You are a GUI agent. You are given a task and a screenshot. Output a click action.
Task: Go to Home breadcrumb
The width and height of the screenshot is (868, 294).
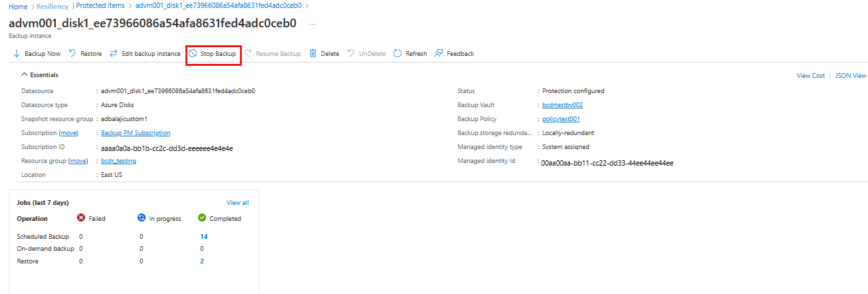coord(18,6)
